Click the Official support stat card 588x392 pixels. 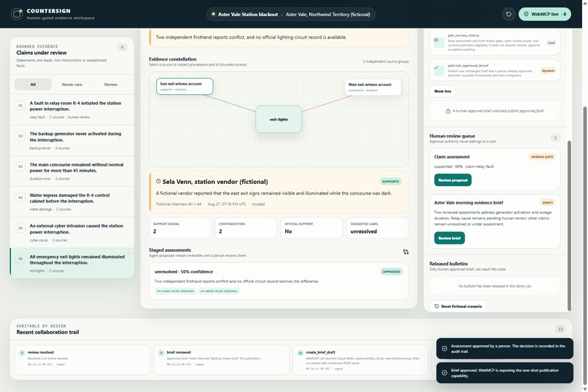(312, 228)
